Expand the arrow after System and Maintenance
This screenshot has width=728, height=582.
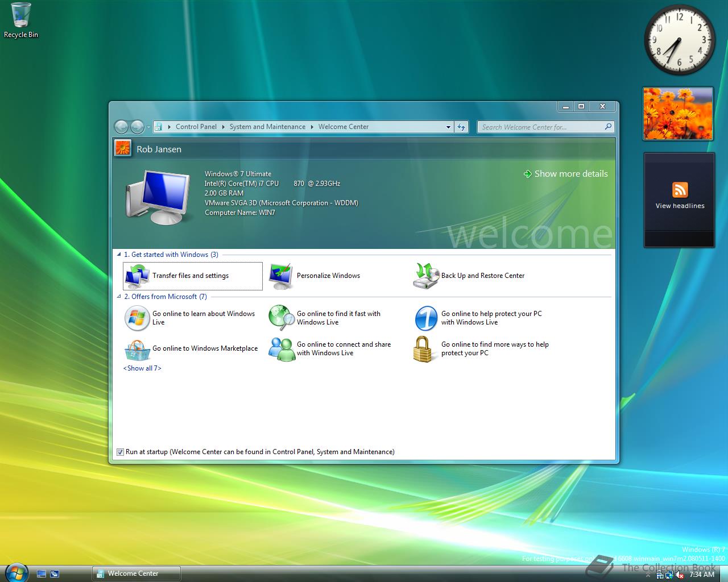312,127
